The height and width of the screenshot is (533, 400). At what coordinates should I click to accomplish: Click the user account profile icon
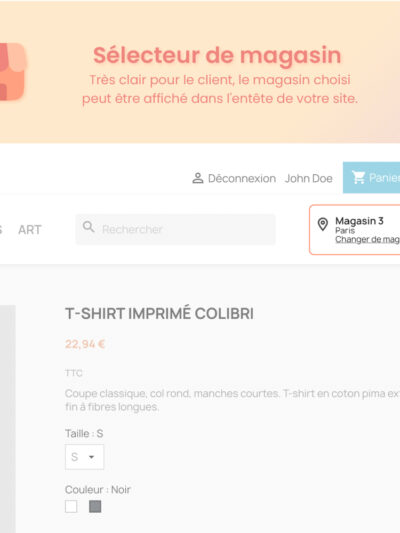coord(197,178)
